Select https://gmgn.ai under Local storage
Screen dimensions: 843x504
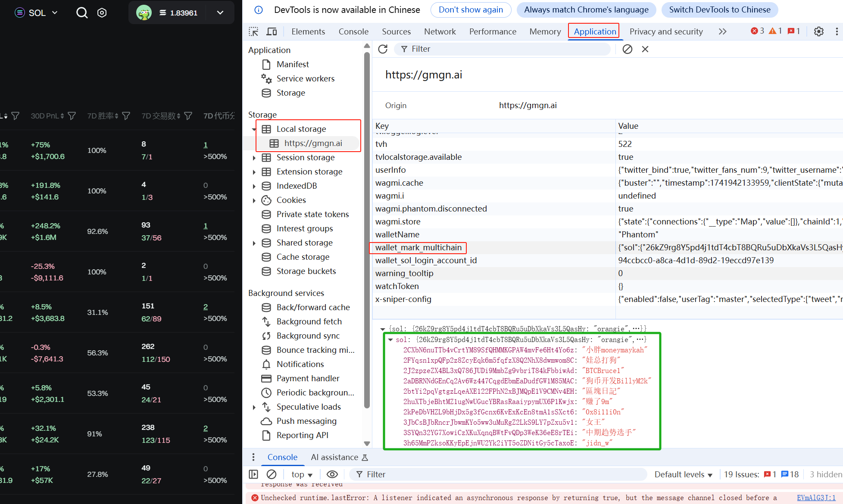click(x=313, y=143)
